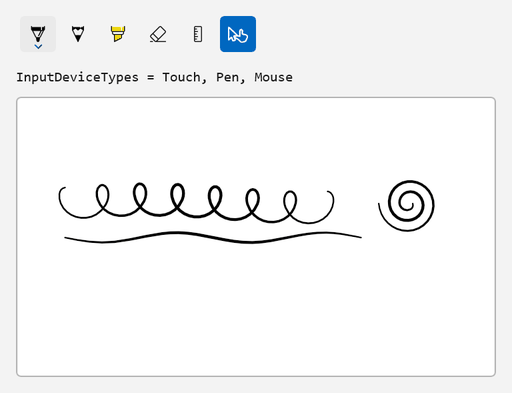
Task: Click the wavy line ink stroke
Action: (213, 237)
